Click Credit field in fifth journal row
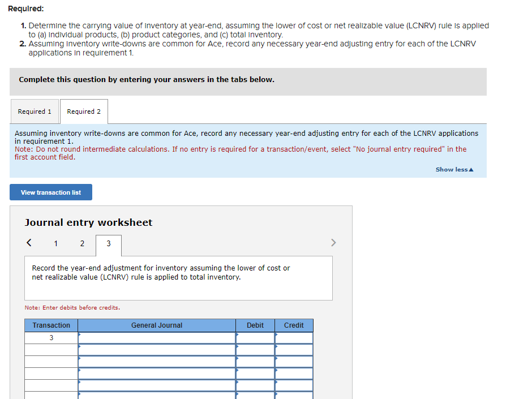Screen dimensions: 532x399 point(294,385)
